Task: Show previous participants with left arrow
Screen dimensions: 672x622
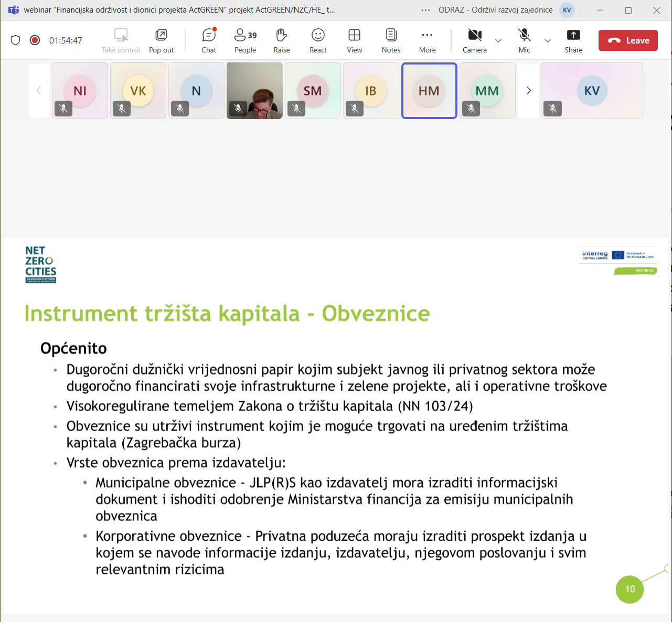Action: coord(39,90)
